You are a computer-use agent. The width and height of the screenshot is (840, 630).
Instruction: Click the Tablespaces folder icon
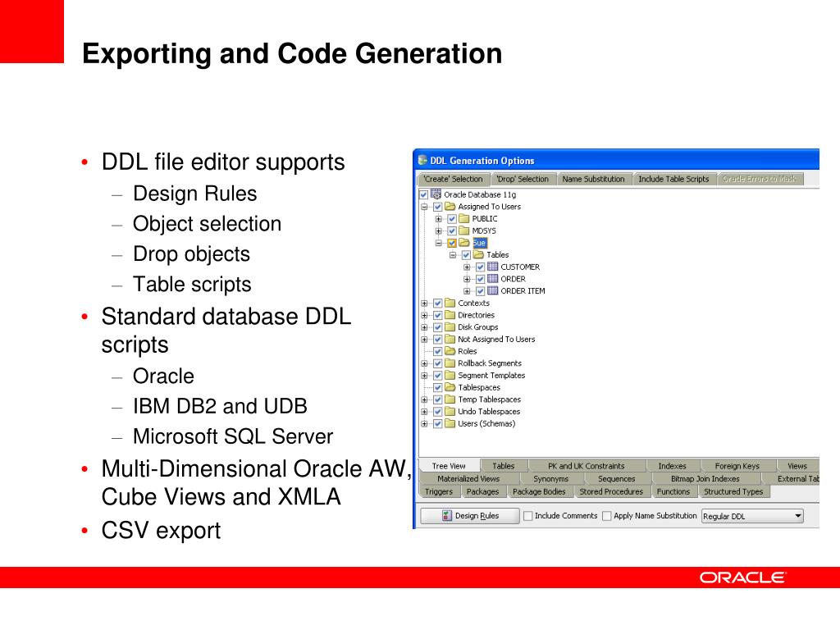click(450, 387)
